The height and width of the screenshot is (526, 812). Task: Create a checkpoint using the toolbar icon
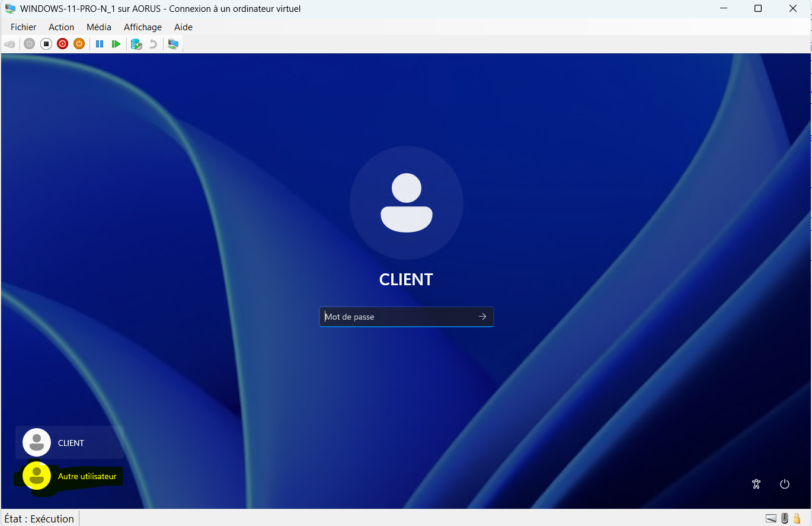136,44
